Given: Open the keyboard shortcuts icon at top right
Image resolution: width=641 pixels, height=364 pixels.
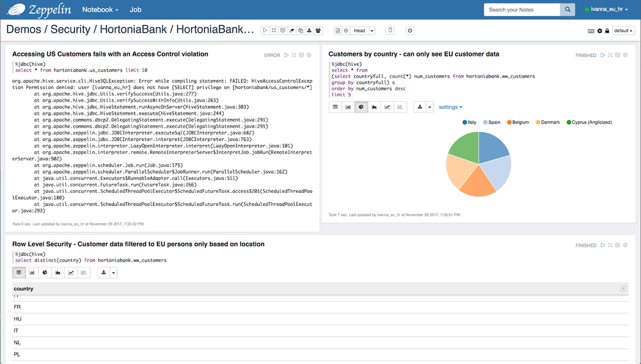Looking at the screenshot, I should click(591, 31).
